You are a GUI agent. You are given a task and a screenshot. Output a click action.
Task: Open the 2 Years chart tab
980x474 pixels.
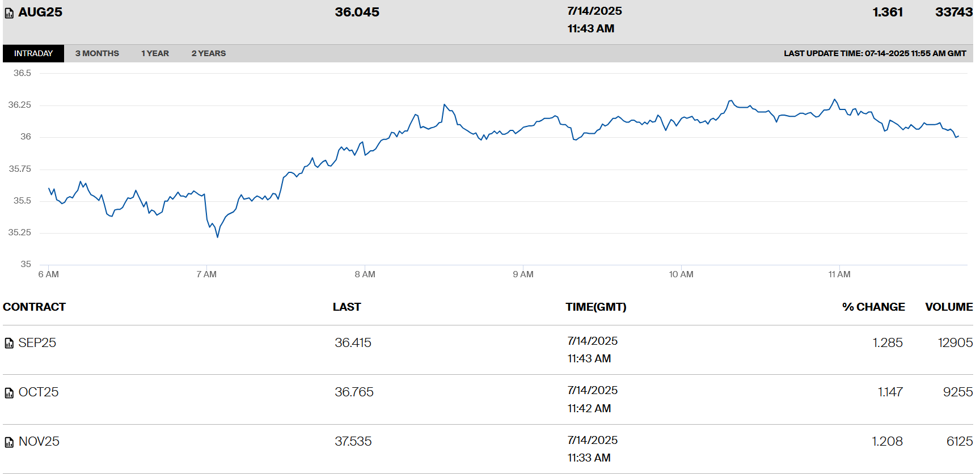point(208,53)
